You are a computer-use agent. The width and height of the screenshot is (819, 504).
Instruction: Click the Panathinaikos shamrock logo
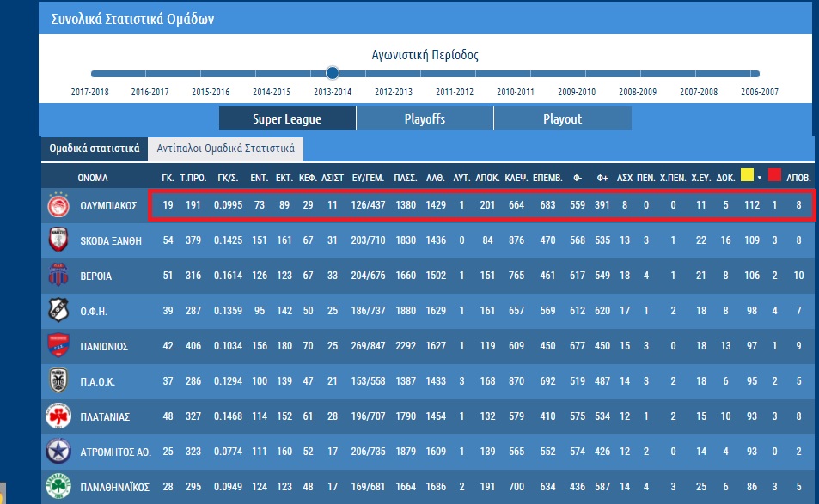[x=58, y=486]
